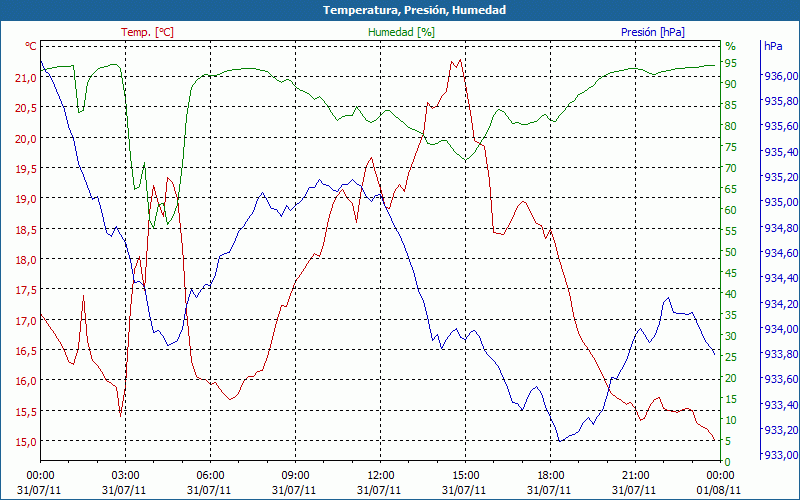This screenshot has width=800, height=500.
Task: Click temperature axis value '19,0'
Action: coord(26,199)
